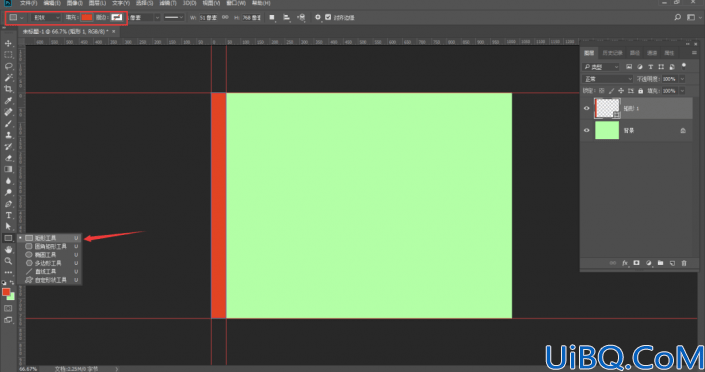Click the shape width input field
Image resolution: width=705 pixels, height=372 pixels.
click(208, 18)
